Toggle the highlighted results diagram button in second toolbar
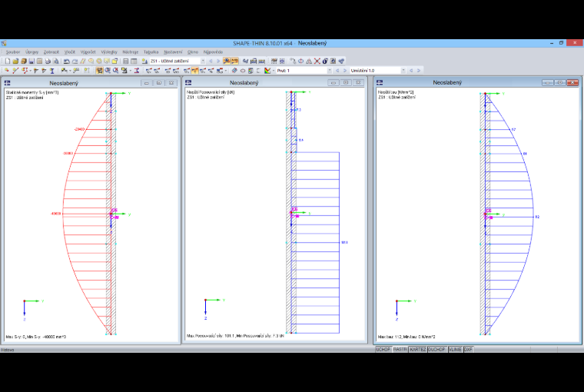The image size is (584, 392). click(x=194, y=70)
